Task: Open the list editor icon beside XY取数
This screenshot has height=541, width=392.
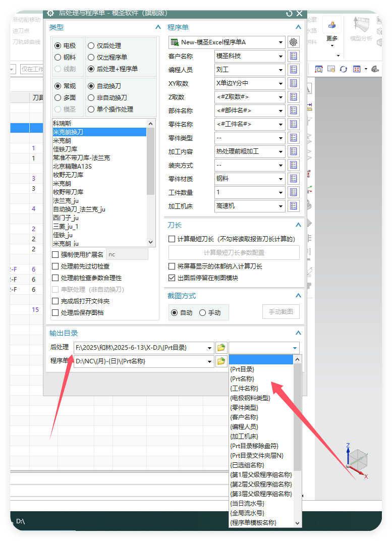Action: [x=294, y=83]
